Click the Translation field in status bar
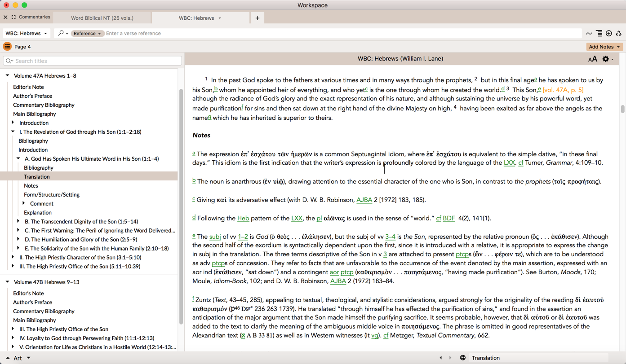This screenshot has height=364, width=626. tap(539, 358)
